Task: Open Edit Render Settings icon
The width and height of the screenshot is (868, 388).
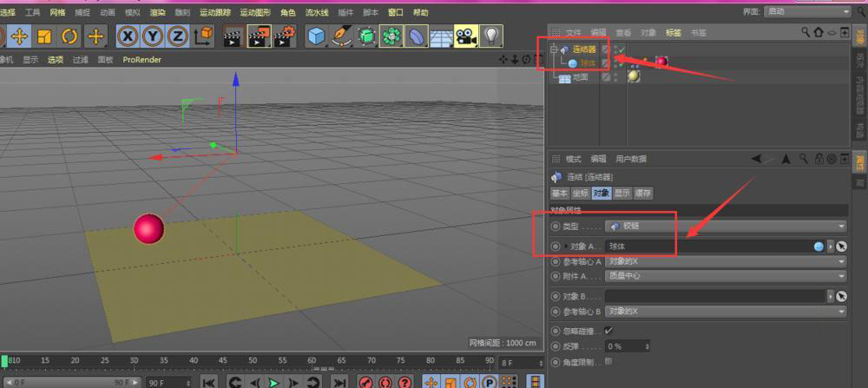Action: (x=284, y=36)
